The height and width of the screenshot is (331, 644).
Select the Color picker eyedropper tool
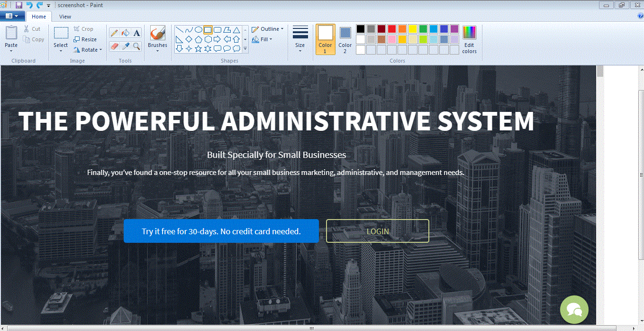click(x=126, y=46)
